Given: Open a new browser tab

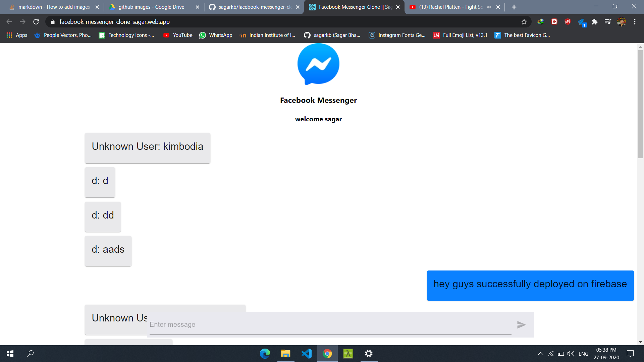Looking at the screenshot, I should coord(514,7).
